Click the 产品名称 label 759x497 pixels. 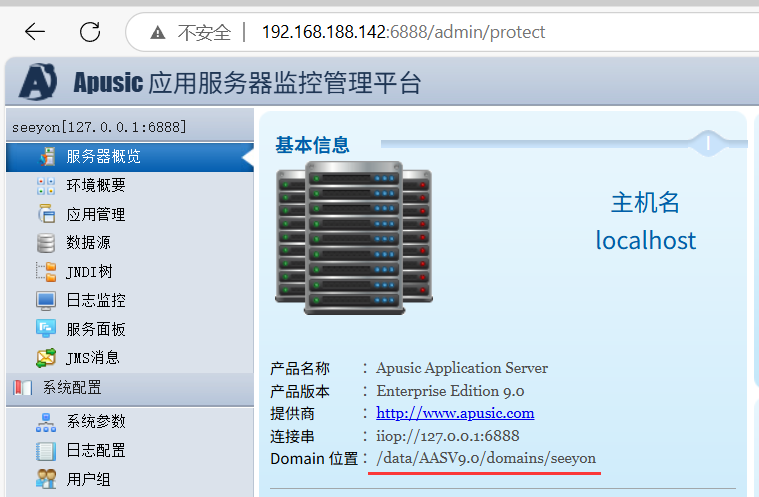coord(300,368)
